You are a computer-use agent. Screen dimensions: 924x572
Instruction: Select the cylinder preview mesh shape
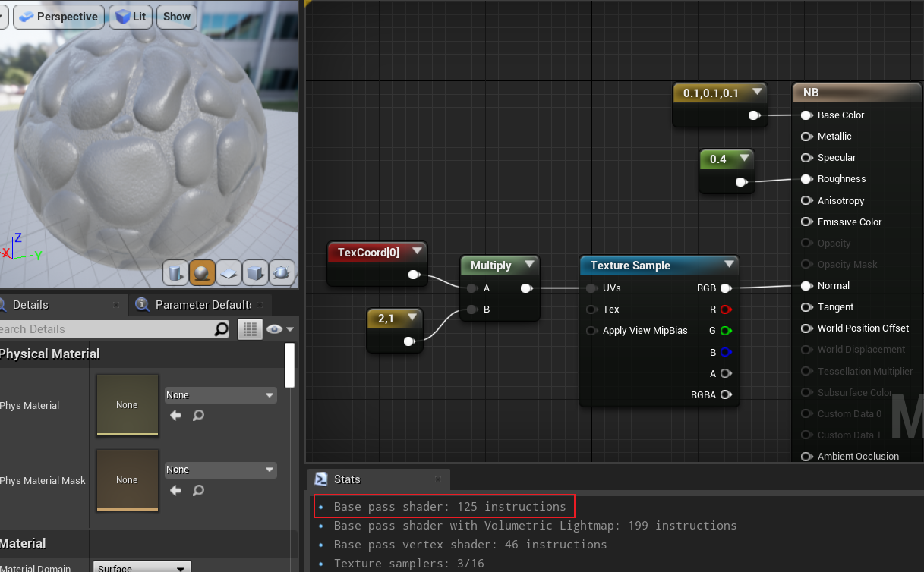[x=175, y=272]
